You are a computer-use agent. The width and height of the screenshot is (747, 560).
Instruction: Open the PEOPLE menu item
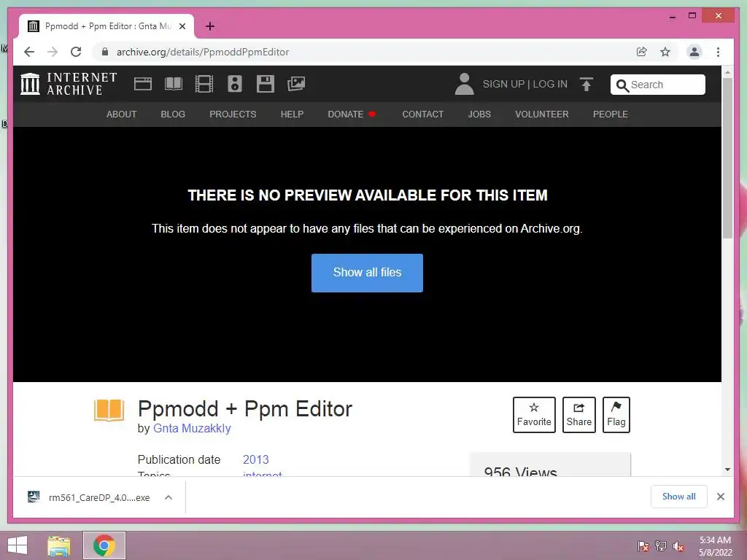tap(611, 114)
